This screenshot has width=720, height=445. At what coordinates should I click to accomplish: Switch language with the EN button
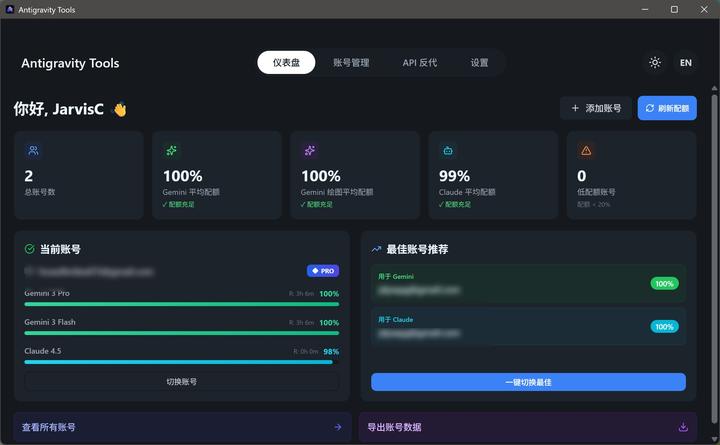click(686, 62)
